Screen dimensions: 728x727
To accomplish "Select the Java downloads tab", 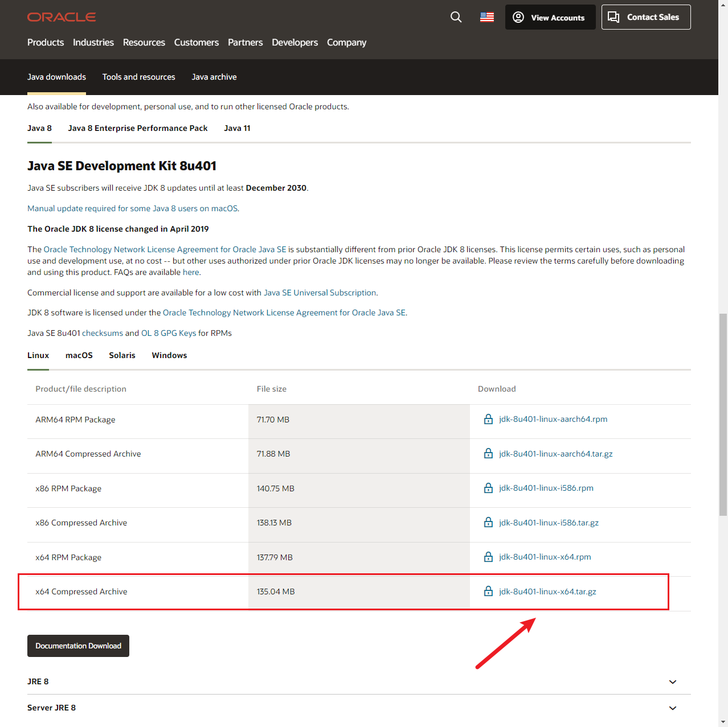I will (56, 77).
